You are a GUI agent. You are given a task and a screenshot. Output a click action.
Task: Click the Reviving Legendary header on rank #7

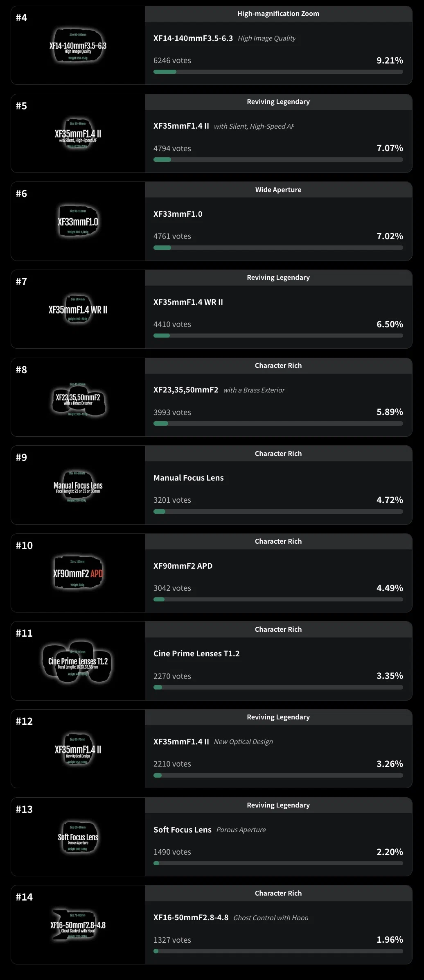[278, 277]
